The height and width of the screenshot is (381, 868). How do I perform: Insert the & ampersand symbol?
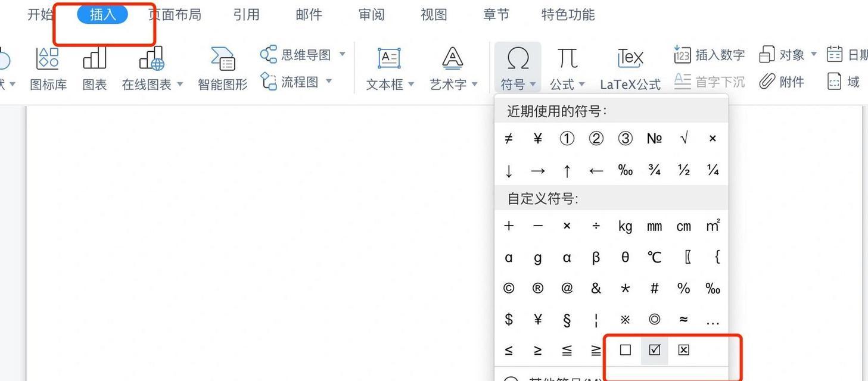596,289
